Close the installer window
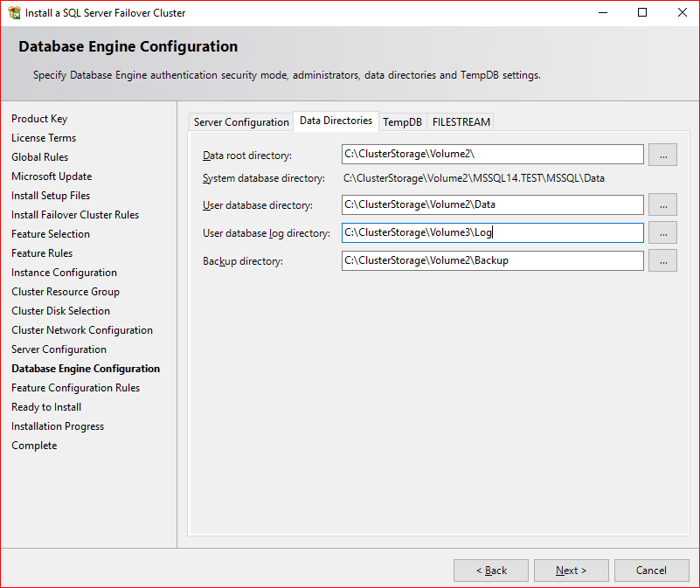The height and width of the screenshot is (588, 700). point(682,12)
